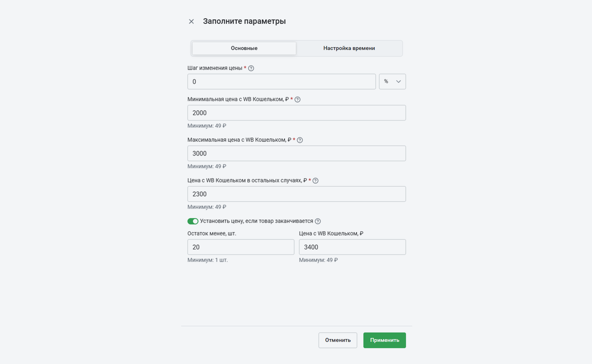Viewport: 592px width, 364px height.
Task: Show help for 'Цена в остальных случаях'
Action: [x=315, y=180]
